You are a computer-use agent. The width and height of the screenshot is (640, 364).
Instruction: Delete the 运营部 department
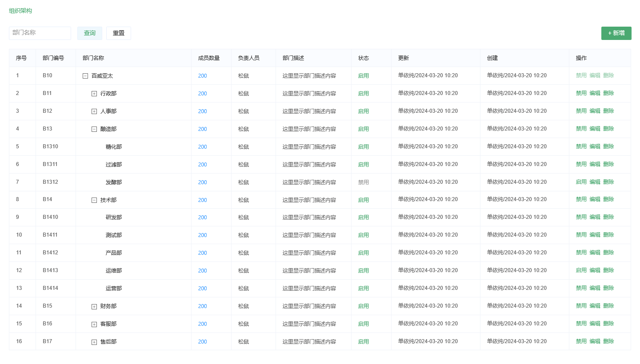[x=608, y=288]
